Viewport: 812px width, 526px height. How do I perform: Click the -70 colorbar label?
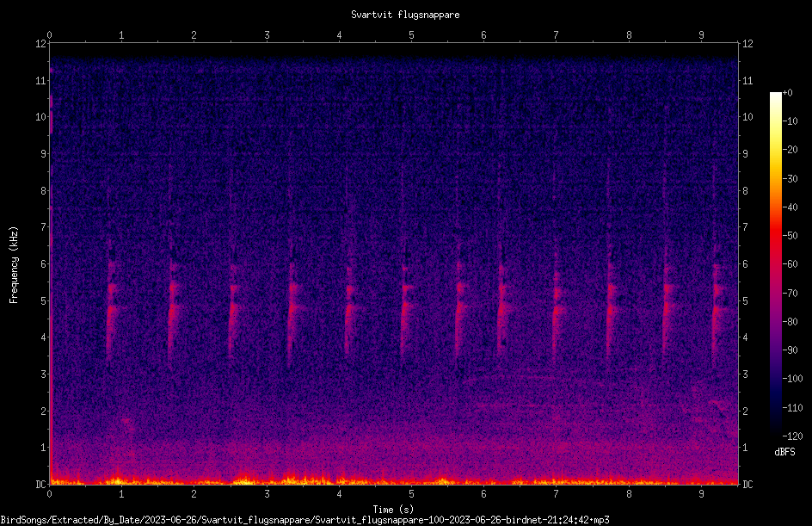(x=790, y=294)
